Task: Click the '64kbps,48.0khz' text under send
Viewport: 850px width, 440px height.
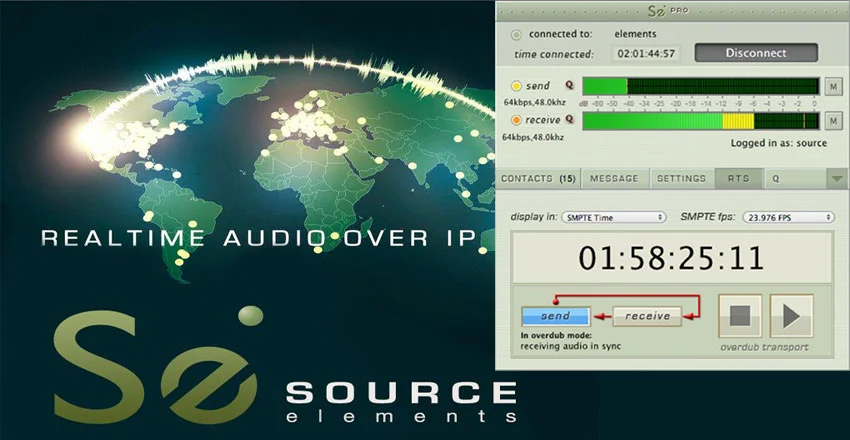Action: [533, 102]
